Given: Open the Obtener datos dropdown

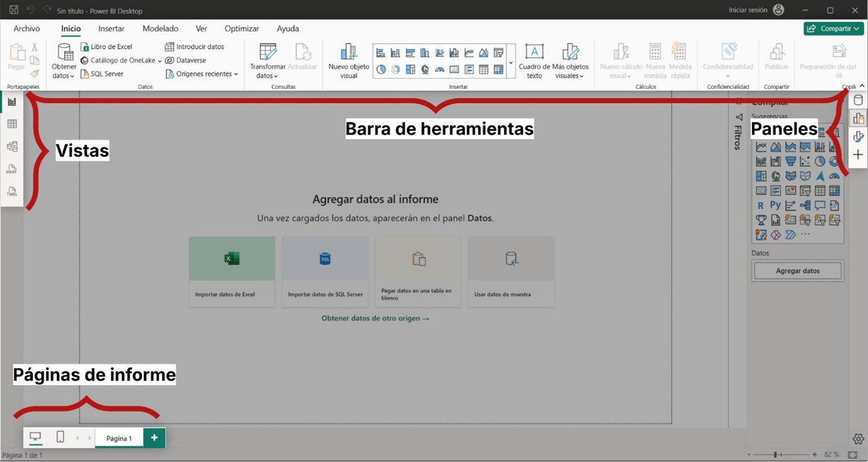Looking at the screenshot, I should pos(64,71).
